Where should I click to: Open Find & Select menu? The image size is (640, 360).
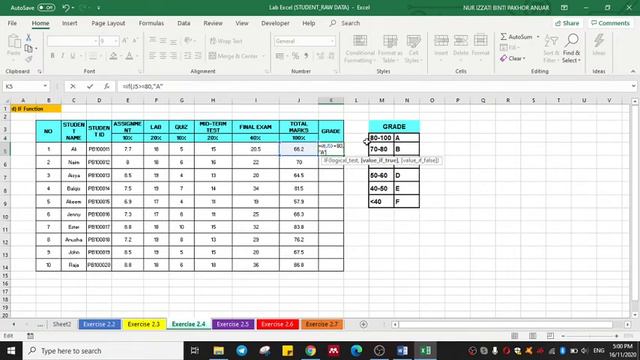click(x=571, y=49)
